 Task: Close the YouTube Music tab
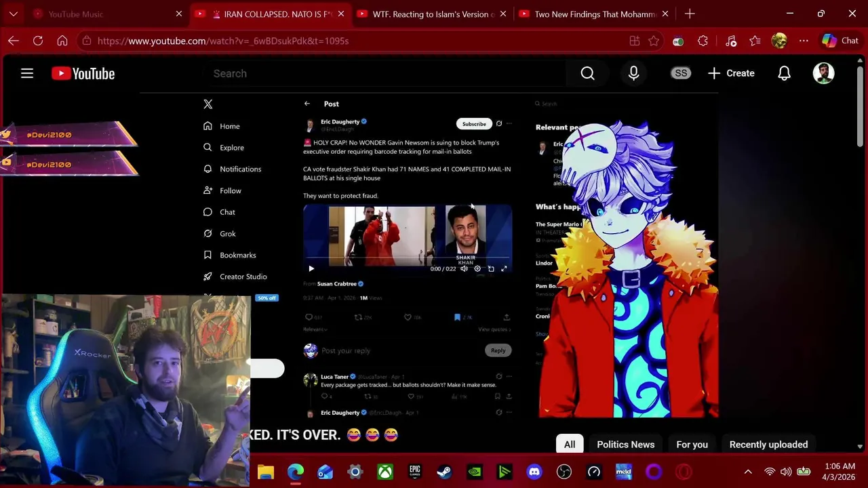pos(179,14)
